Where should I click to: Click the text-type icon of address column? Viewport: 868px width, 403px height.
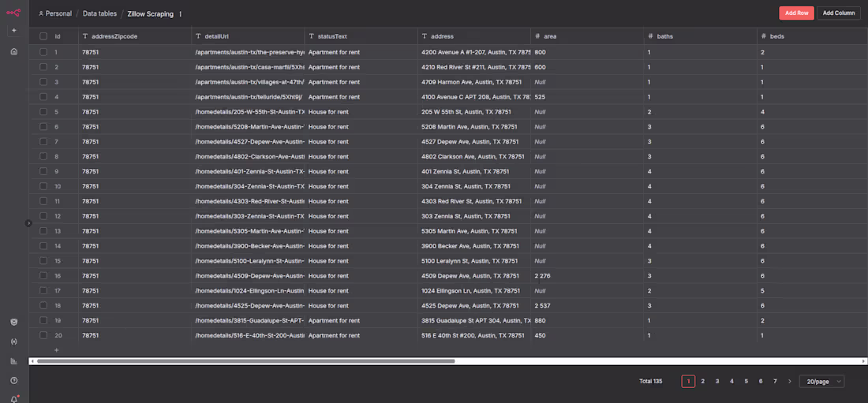(424, 36)
